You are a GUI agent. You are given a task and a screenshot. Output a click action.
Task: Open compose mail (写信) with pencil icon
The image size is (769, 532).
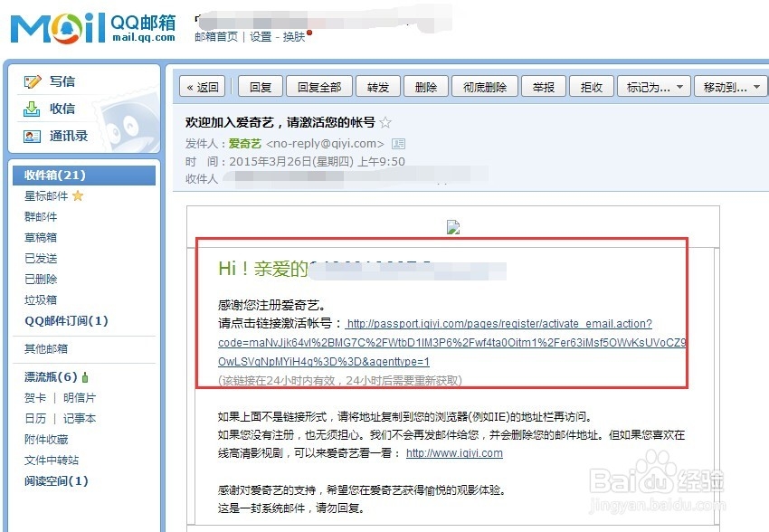point(33,81)
